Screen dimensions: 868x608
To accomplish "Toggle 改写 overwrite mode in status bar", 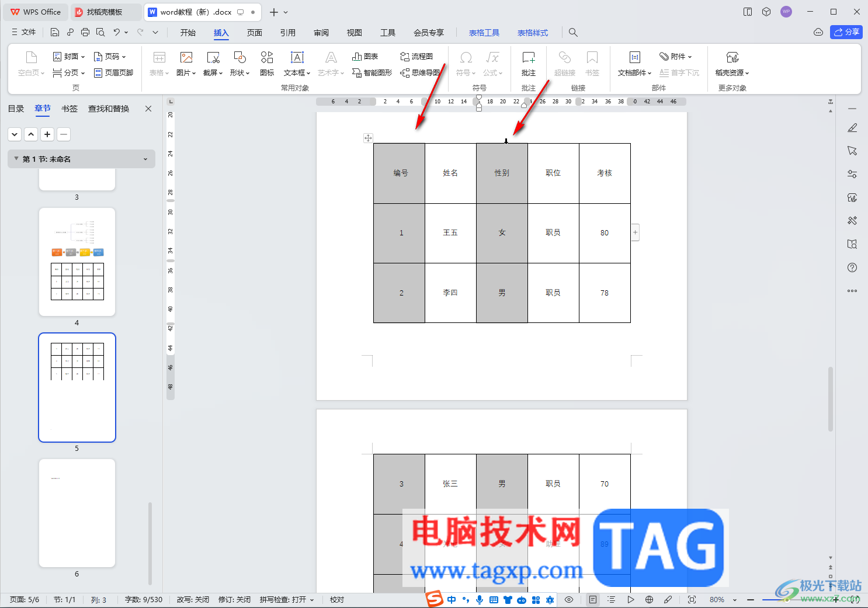I will pos(193,600).
